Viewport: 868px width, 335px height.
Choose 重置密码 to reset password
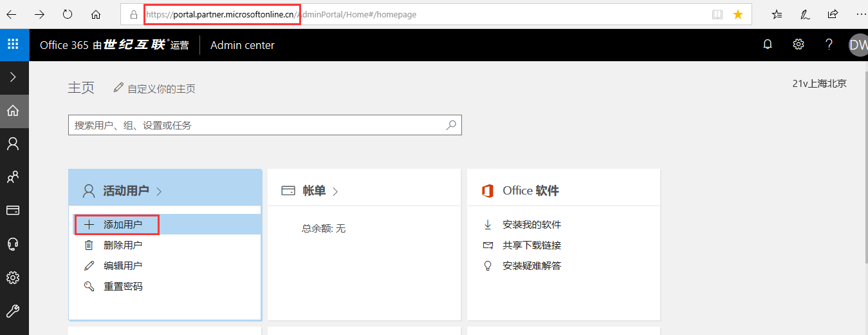(x=122, y=287)
